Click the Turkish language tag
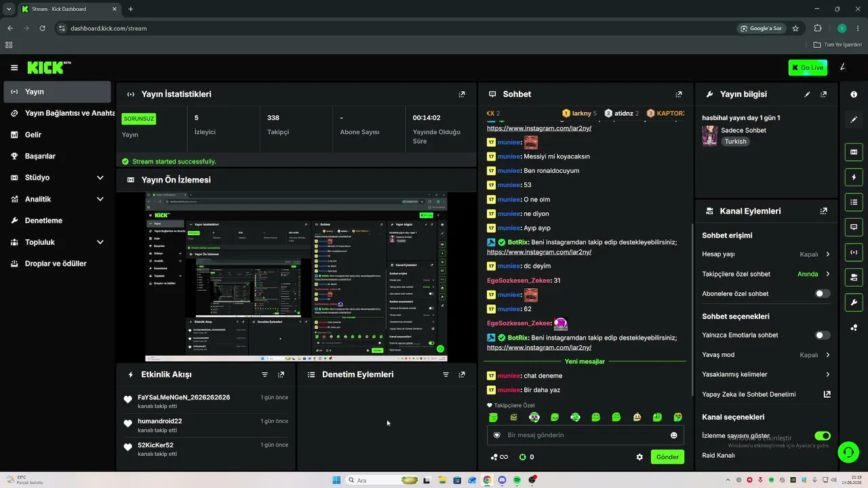 coord(735,142)
